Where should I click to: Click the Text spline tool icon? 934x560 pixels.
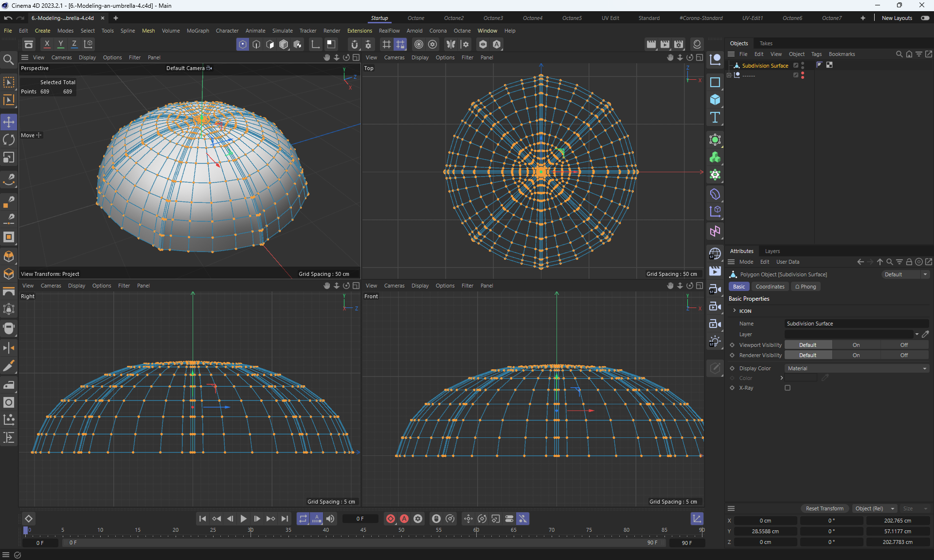click(715, 117)
